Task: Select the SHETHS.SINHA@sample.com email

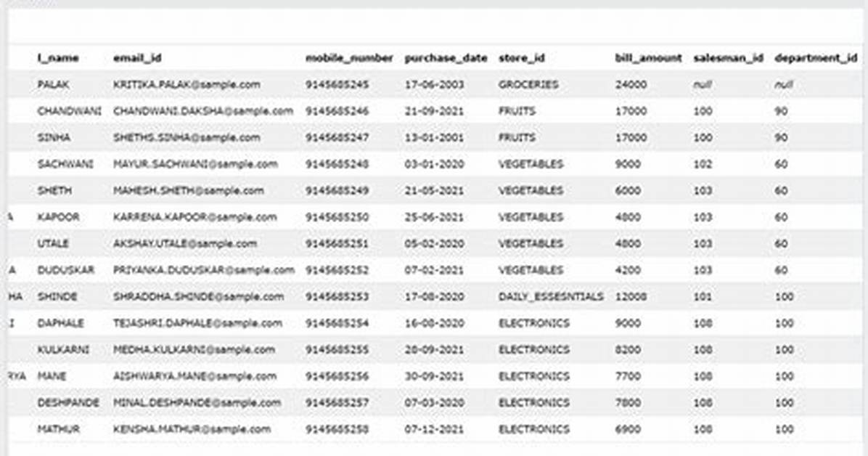Action: point(187,138)
